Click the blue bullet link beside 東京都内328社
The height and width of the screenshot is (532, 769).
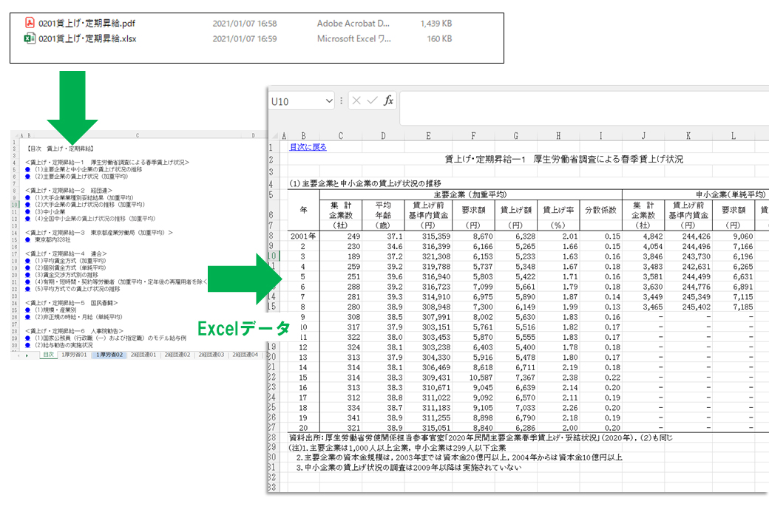(x=28, y=240)
